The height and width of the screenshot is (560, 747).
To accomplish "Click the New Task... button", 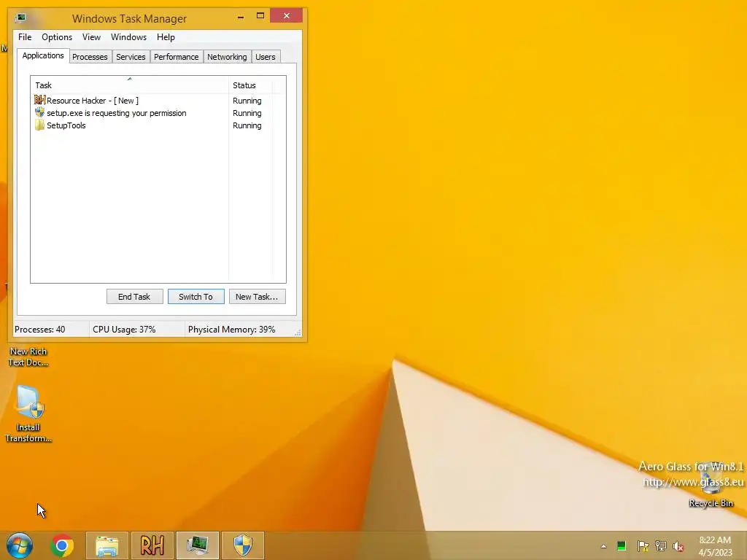I will pos(257,297).
